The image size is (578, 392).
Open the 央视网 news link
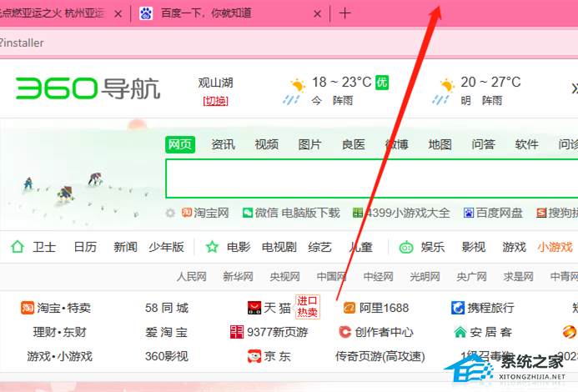coord(284,276)
